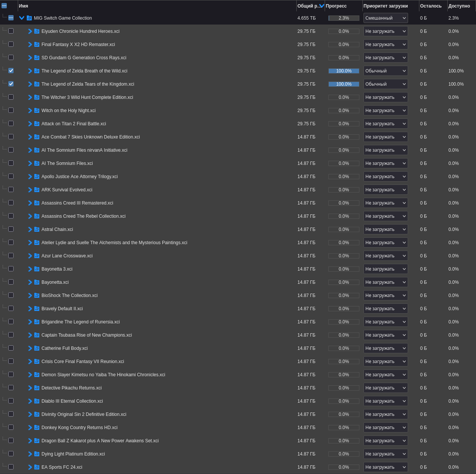Expand the Atelier Lydie and Suelle folder

coord(30,243)
